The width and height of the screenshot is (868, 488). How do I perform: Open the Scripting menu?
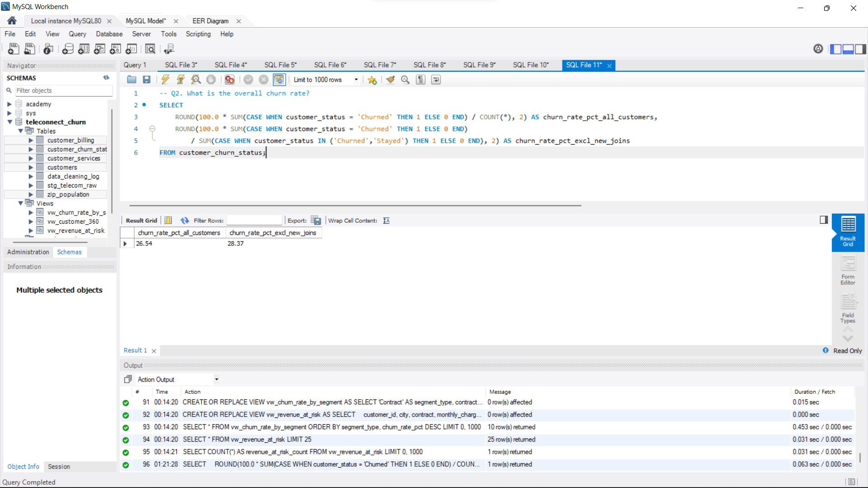(x=198, y=34)
